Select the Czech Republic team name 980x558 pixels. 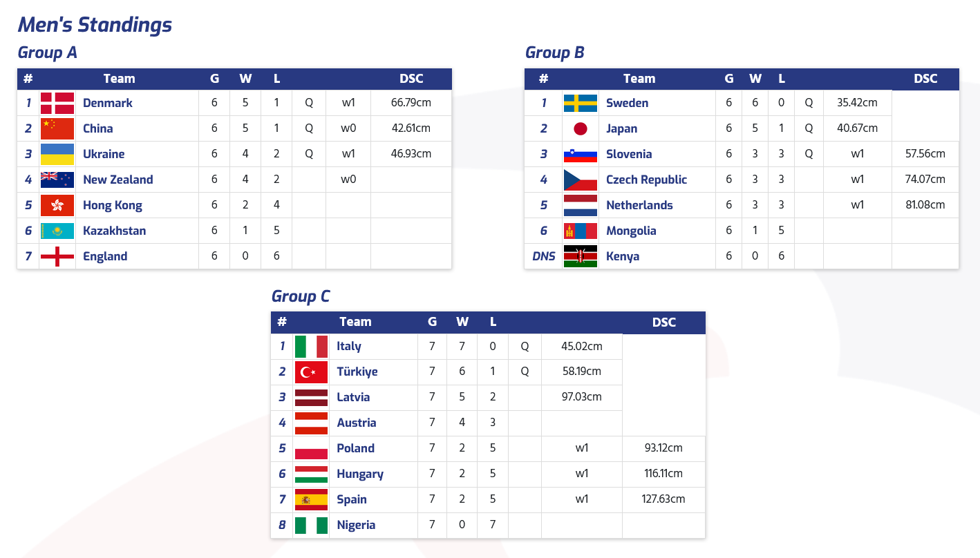tap(646, 180)
